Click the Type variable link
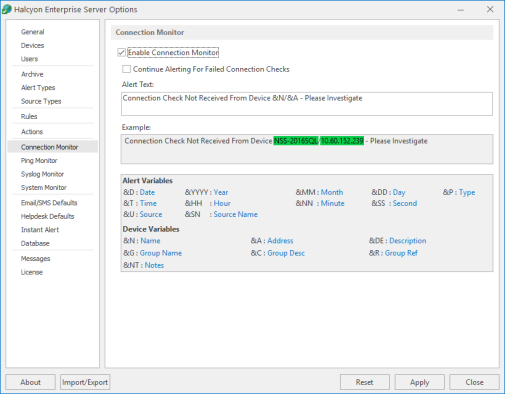505x394 pixels. (x=467, y=192)
